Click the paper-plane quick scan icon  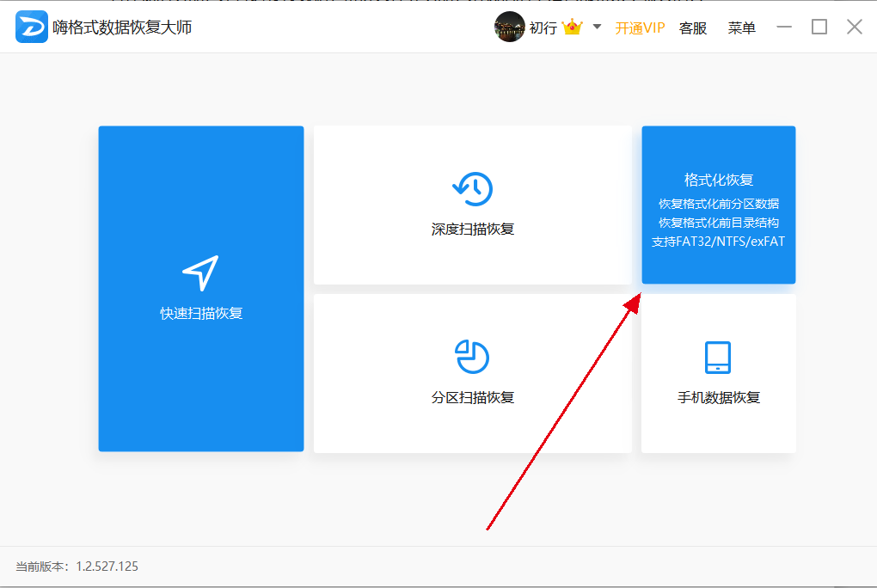pos(201,273)
